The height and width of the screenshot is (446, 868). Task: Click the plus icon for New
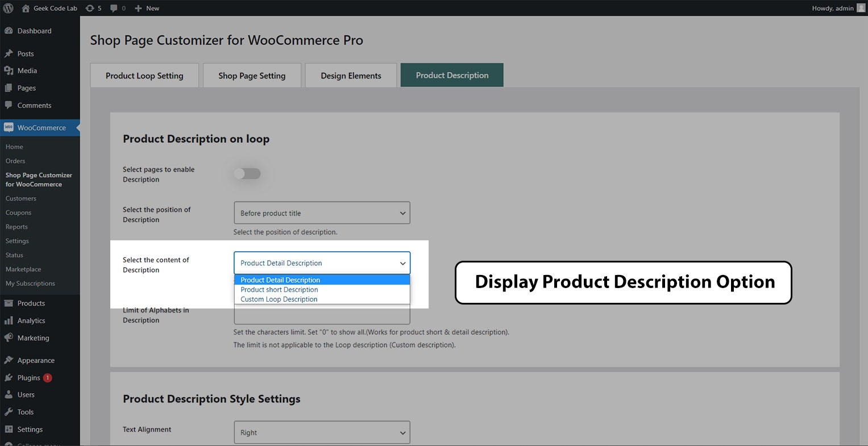(x=138, y=9)
